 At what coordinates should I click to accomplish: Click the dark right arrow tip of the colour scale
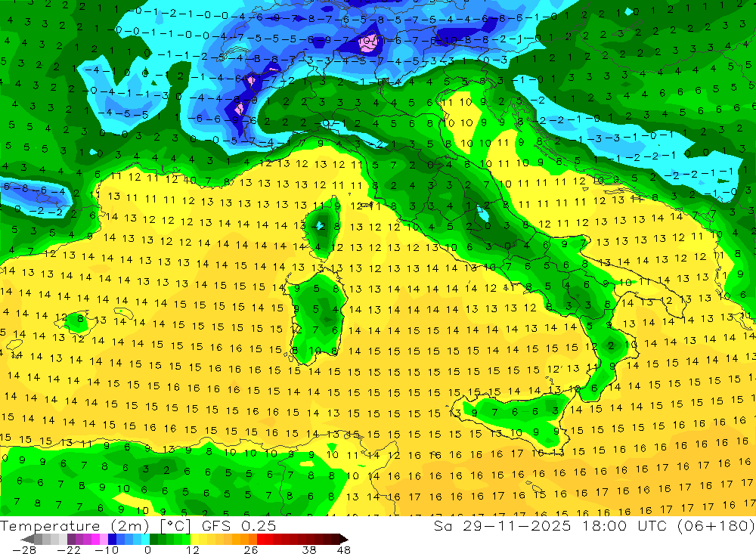[342, 539]
